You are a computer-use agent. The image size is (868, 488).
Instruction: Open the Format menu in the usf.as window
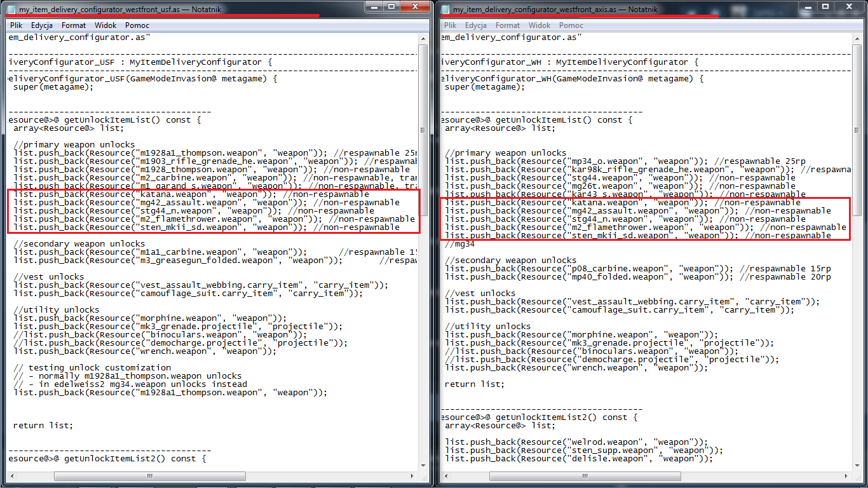74,25
